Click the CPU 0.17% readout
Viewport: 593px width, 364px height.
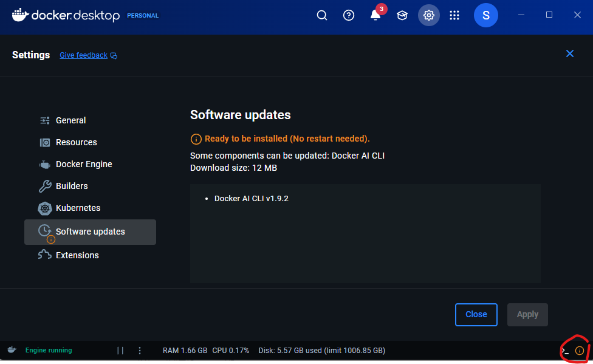[231, 351]
